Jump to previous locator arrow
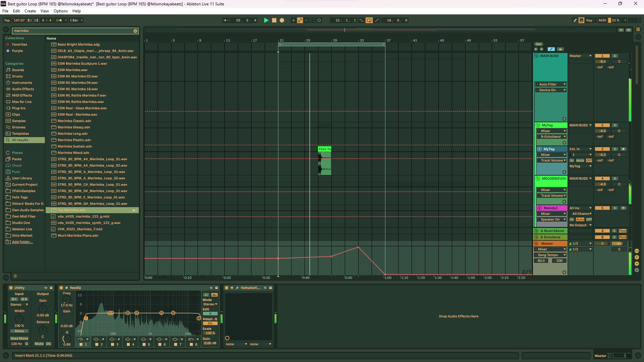 (536, 49)
